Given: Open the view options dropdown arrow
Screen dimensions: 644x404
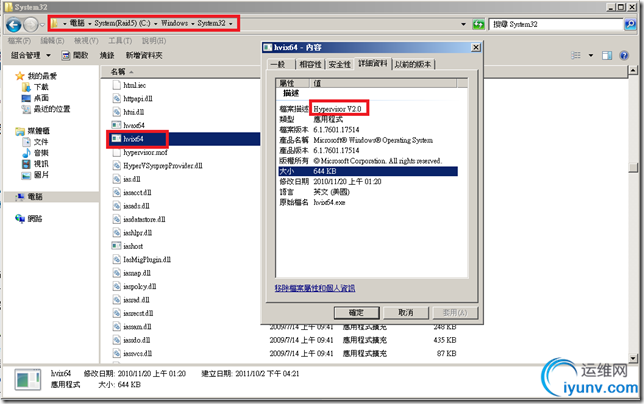Looking at the screenshot, I should [x=591, y=55].
